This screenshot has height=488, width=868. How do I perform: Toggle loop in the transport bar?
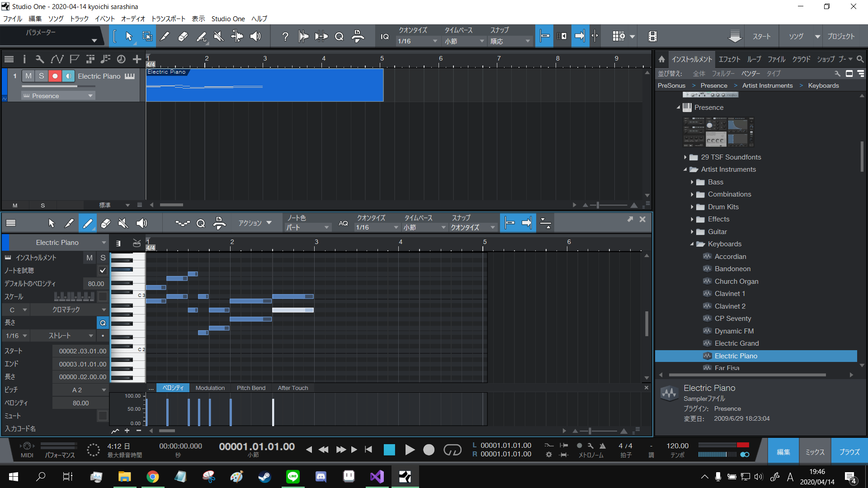click(x=452, y=450)
